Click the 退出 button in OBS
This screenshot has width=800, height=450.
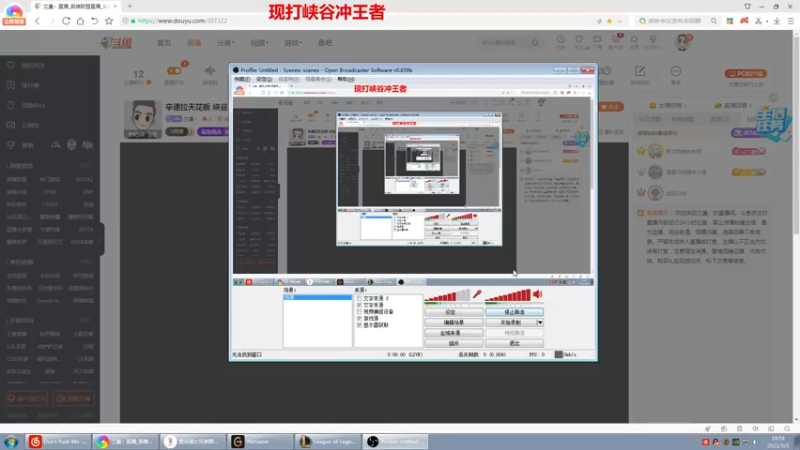pos(514,343)
